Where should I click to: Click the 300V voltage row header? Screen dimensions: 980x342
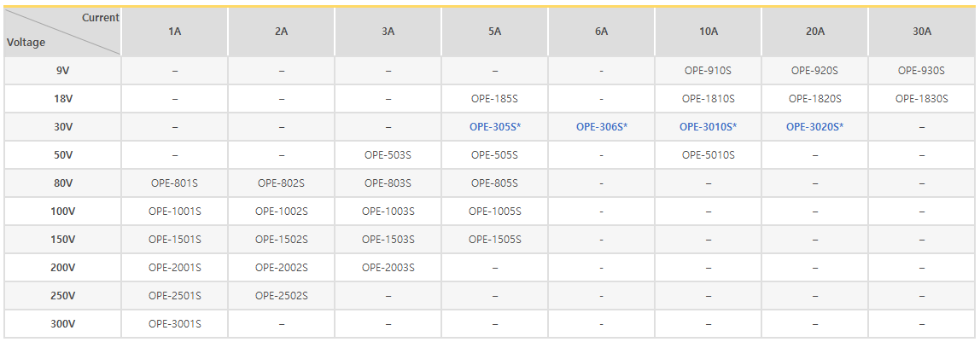point(63,324)
